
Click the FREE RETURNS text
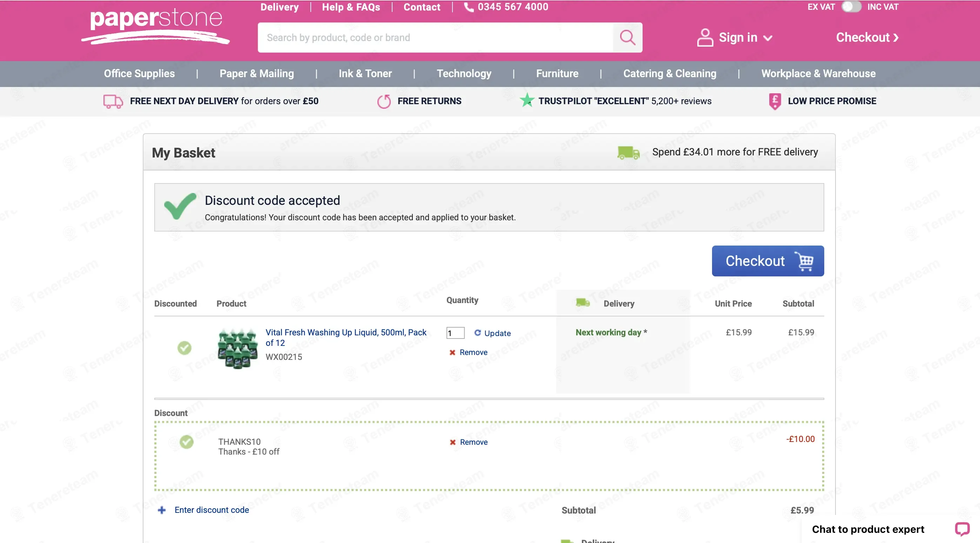(429, 101)
